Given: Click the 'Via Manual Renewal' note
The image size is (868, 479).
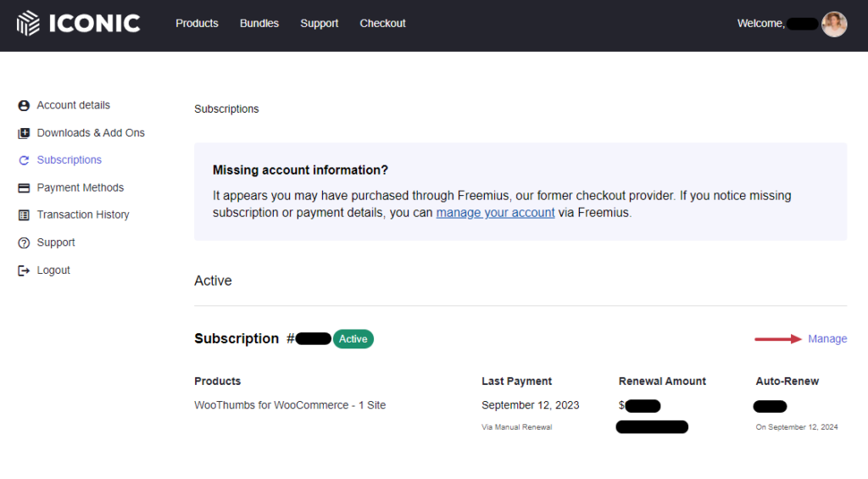Looking at the screenshot, I should 516,427.
